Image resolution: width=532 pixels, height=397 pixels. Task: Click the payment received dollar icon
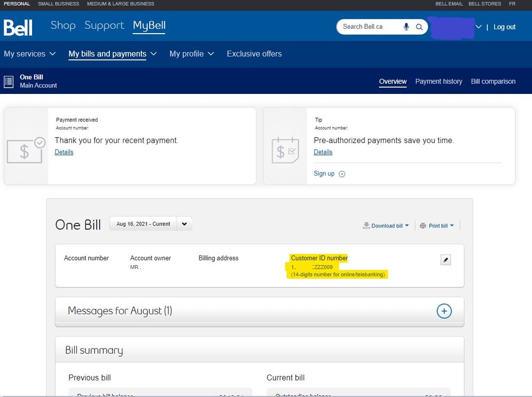(26, 150)
